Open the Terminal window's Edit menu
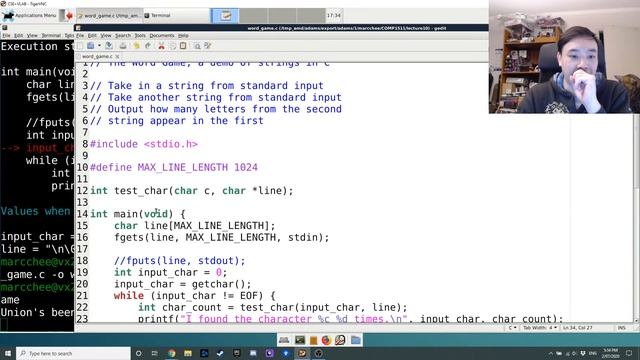The image size is (640, 360). (x=18, y=36)
